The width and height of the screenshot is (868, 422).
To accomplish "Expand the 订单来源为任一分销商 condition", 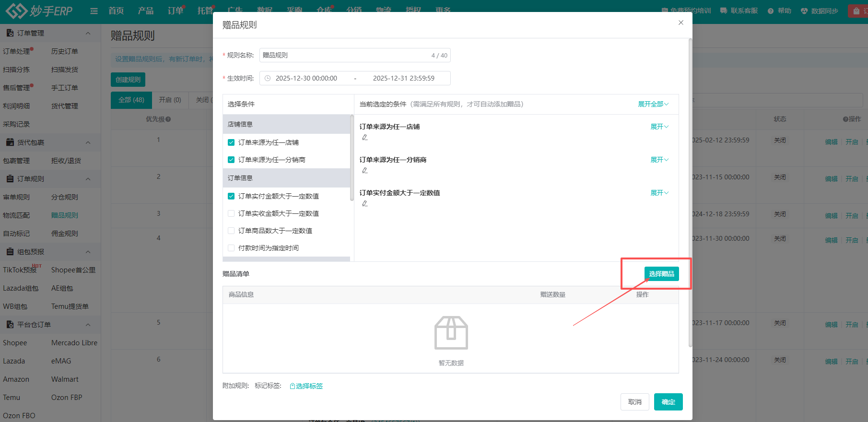I will (x=659, y=160).
